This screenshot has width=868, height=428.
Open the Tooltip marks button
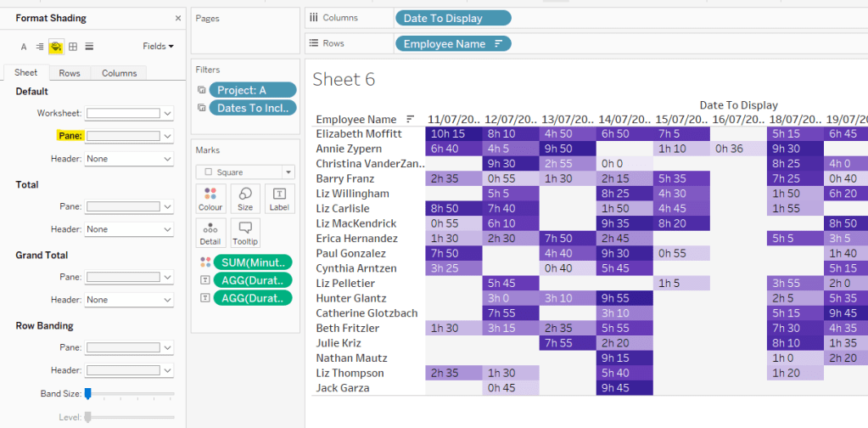[244, 233]
